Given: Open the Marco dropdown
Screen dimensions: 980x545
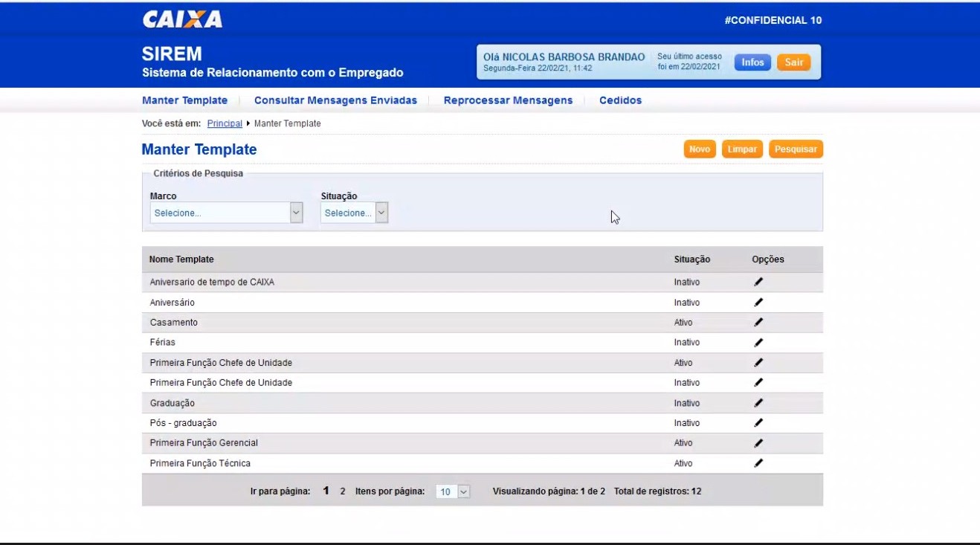Looking at the screenshot, I should (x=226, y=213).
